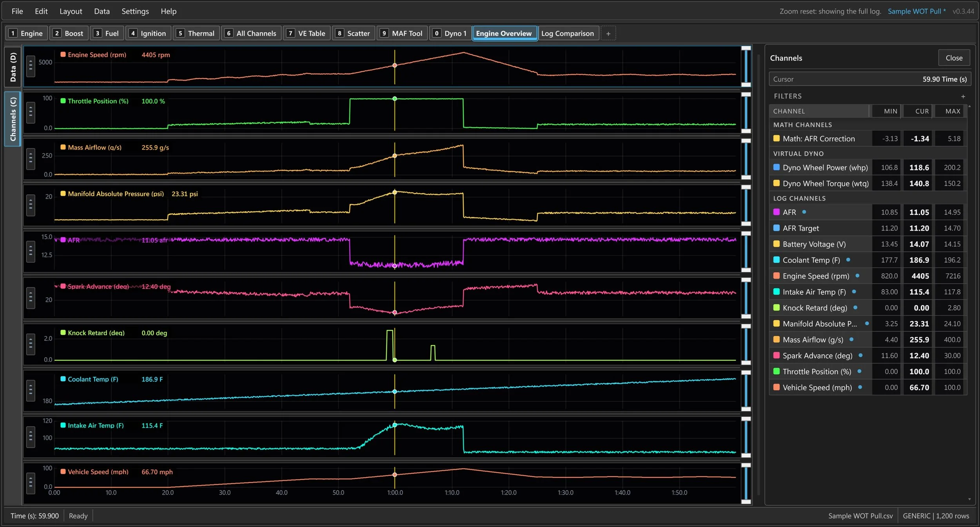The image size is (980, 527).
Task: Switch to the 7 VE Table tab
Action: tap(307, 34)
